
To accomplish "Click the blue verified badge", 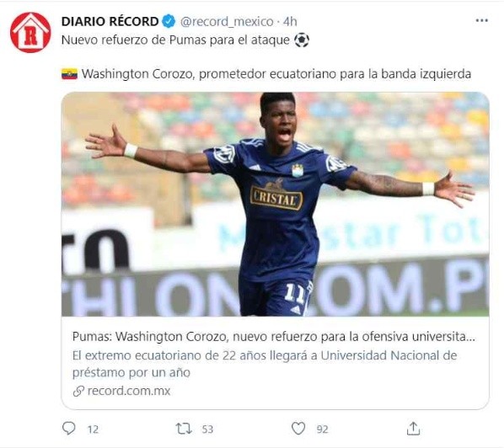I will (x=169, y=22).
